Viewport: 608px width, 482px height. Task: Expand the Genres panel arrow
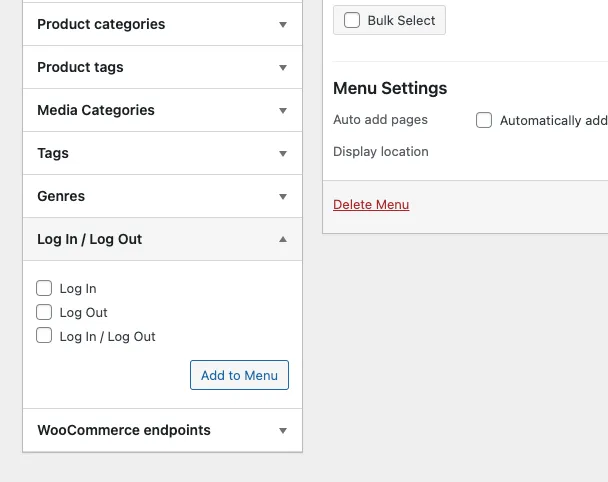point(283,197)
